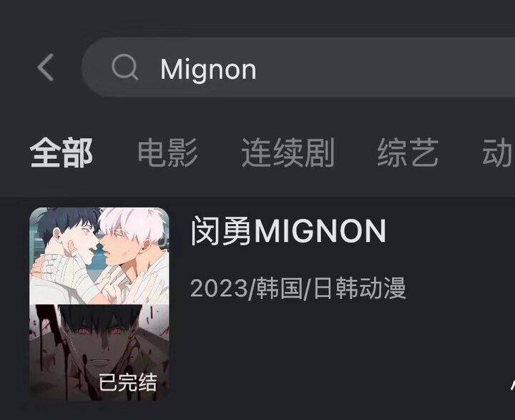Select the partially visible 动漫 tab
Screen dimensions: 515x420
click(499, 153)
